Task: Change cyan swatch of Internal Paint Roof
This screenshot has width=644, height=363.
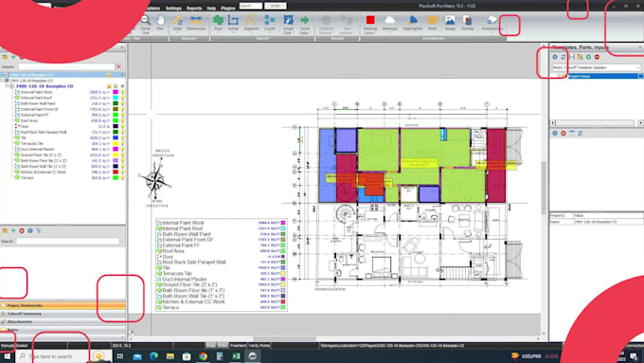Action: tap(116, 99)
